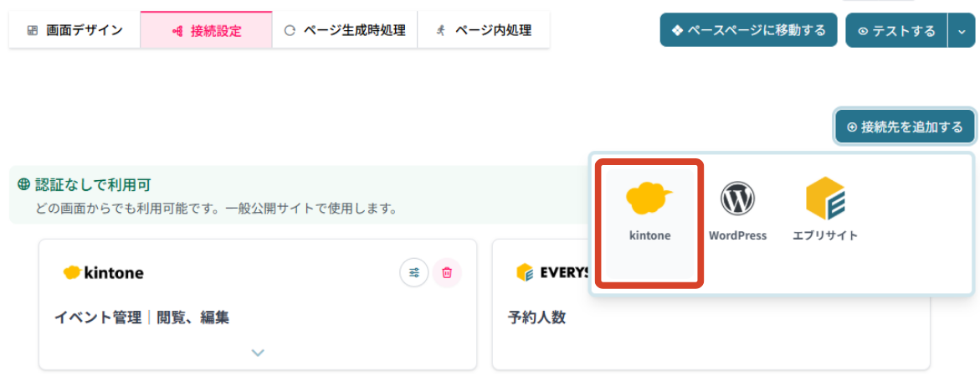The width and height of the screenshot is (980, 382).
Task: Choose the WordPress connection option
Action: click(x=737, y=214)
